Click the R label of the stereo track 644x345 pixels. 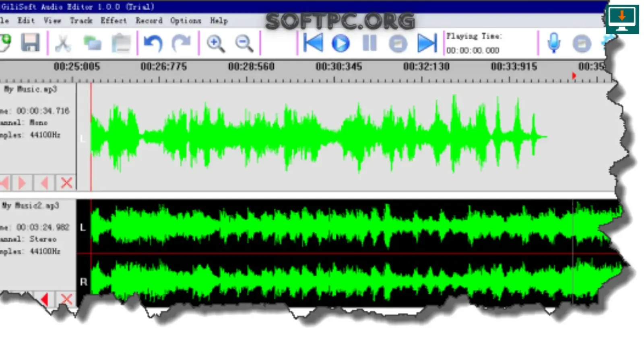(83, 282)
